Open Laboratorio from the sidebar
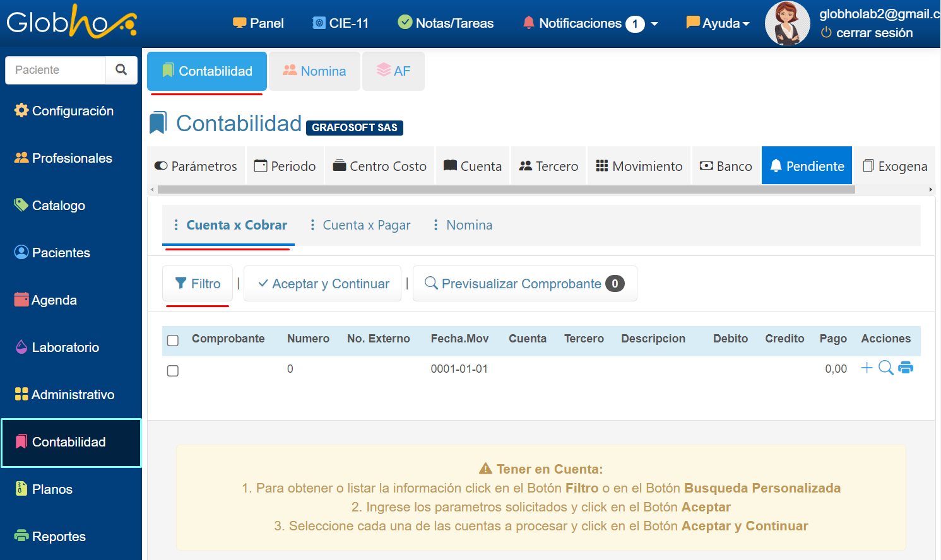Screen dimensions: 941x560 click(65, 347)
